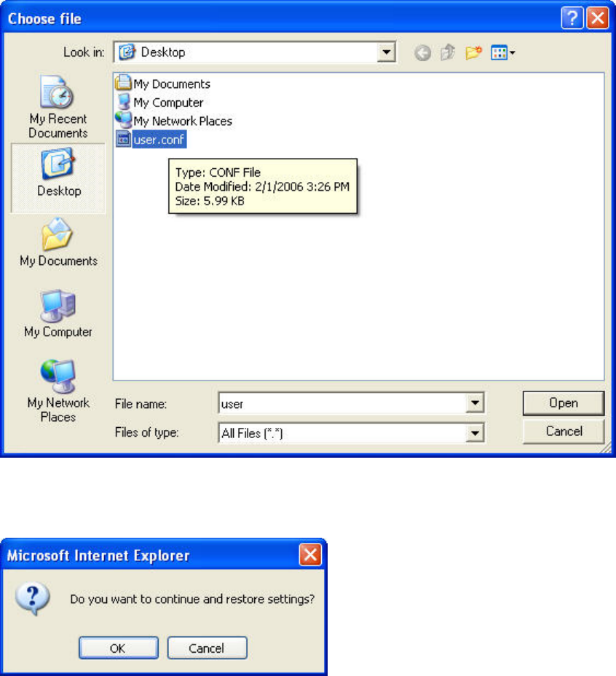Image resolution: width=616 pixels, height=676 pixels.
Task: Expand the File name dropdown arrow
Action: coord(475,403)
